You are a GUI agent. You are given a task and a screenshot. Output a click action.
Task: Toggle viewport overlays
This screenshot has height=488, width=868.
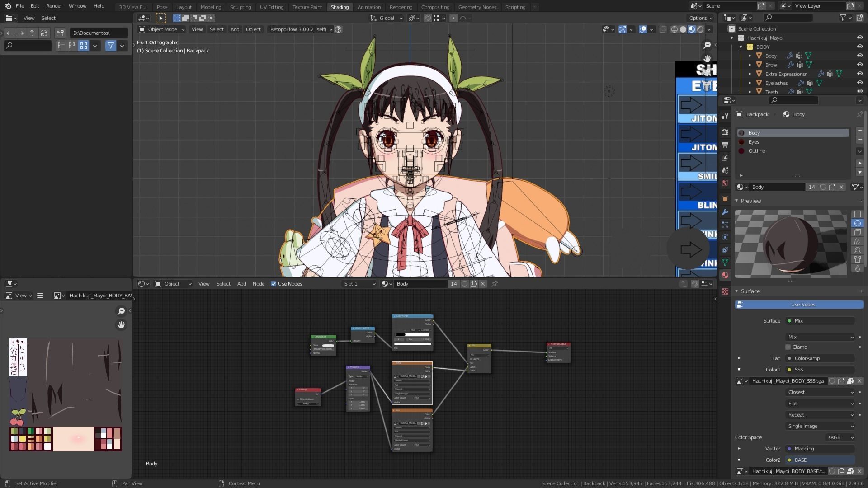(643, 29)
